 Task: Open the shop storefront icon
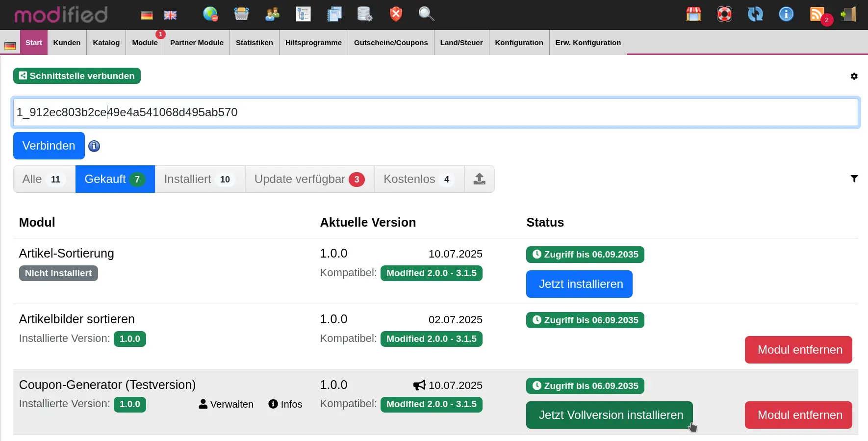tap(693, 14)
